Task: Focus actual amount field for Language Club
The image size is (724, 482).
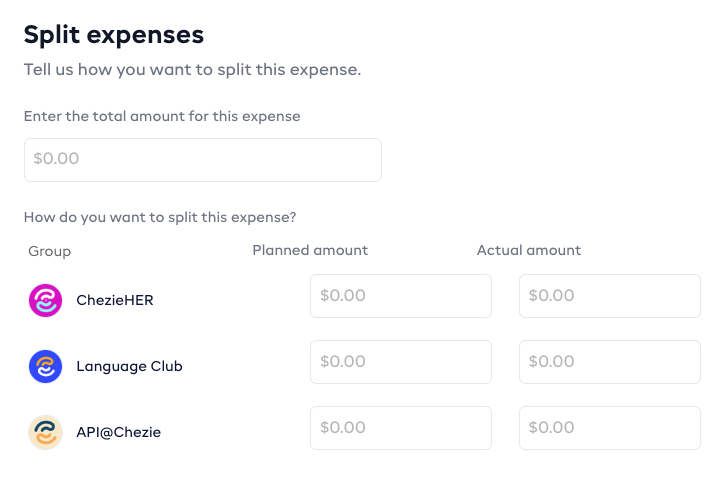Action: [609, 362]
